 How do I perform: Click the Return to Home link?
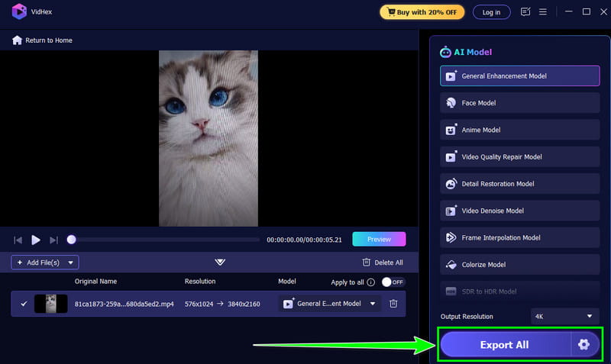(x=49, y=40)
